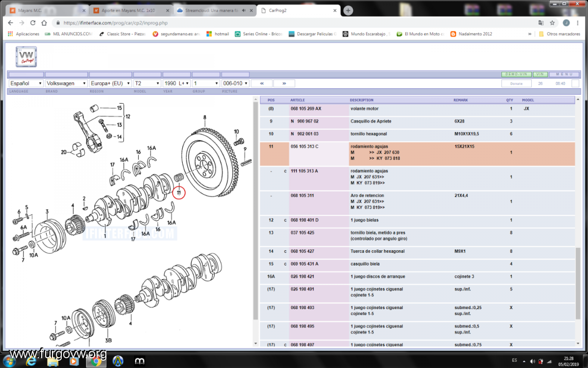Select article 068 198 401 D
The width and height of the screenshot is (588, 368).
[304, 220]
